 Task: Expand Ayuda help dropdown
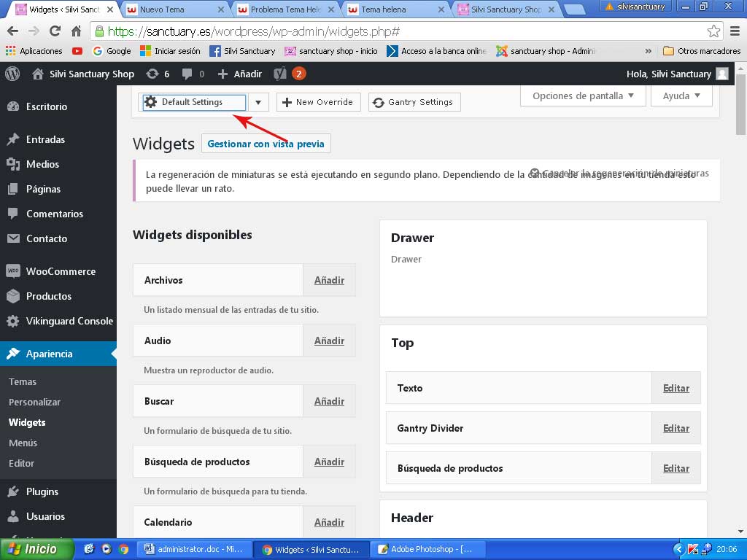pyautogui.click(x=681, y=96)
